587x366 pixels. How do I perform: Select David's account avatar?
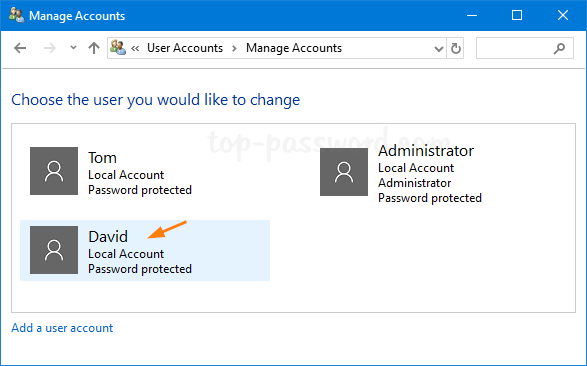[x=54, y=250]
